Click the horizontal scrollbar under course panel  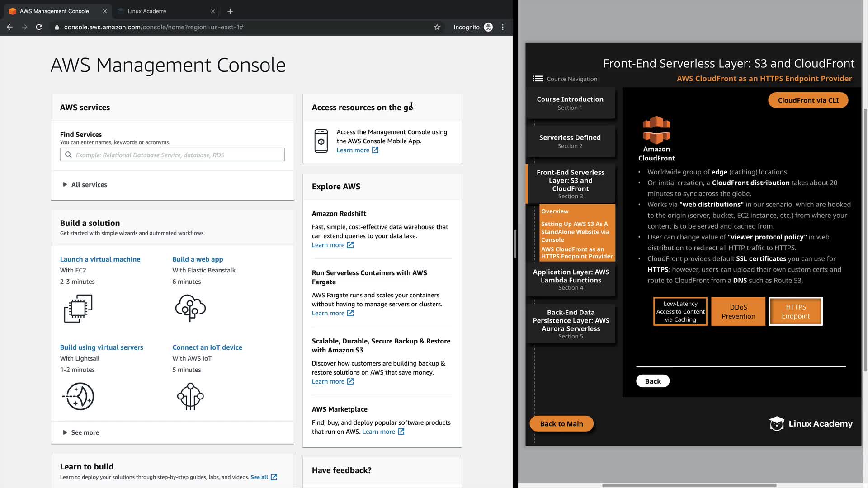(x=689, y=485)
